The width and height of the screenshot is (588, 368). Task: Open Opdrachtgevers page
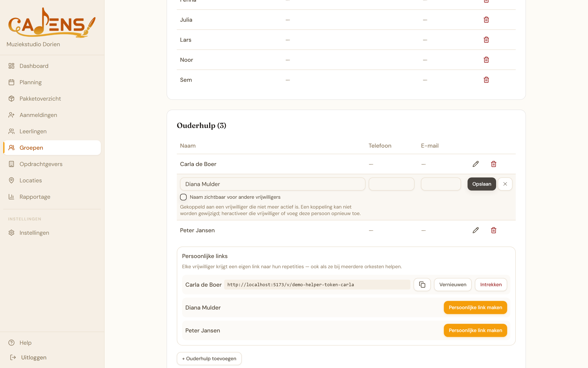click(x=52, y=164)
